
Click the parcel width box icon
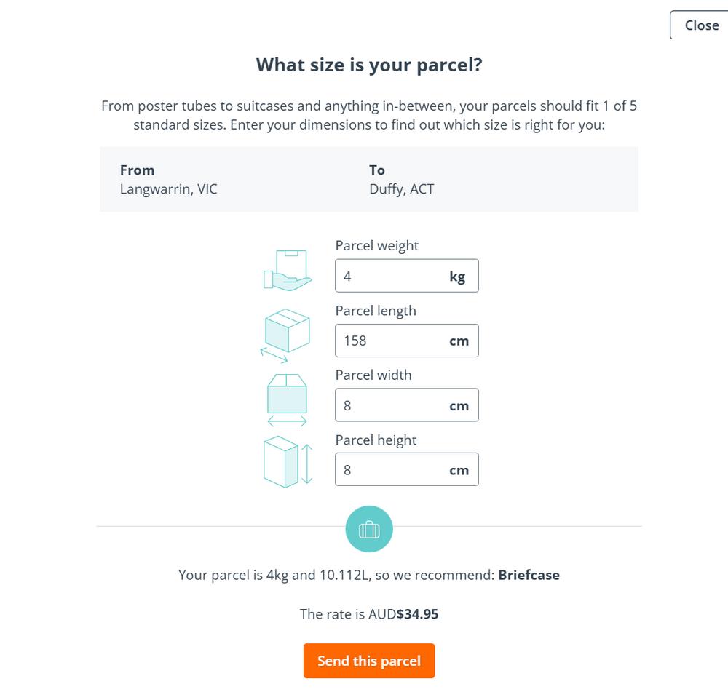click(x=288, y=400)
